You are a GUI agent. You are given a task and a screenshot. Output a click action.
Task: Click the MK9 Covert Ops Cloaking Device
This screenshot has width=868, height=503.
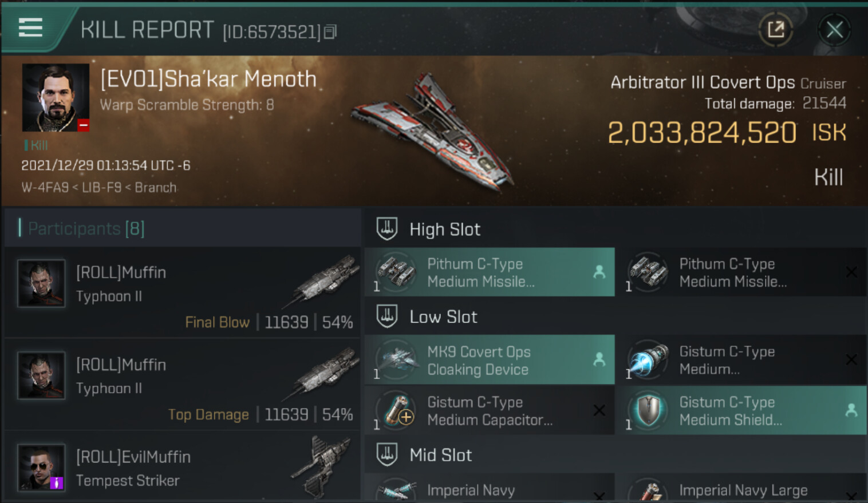490,361
